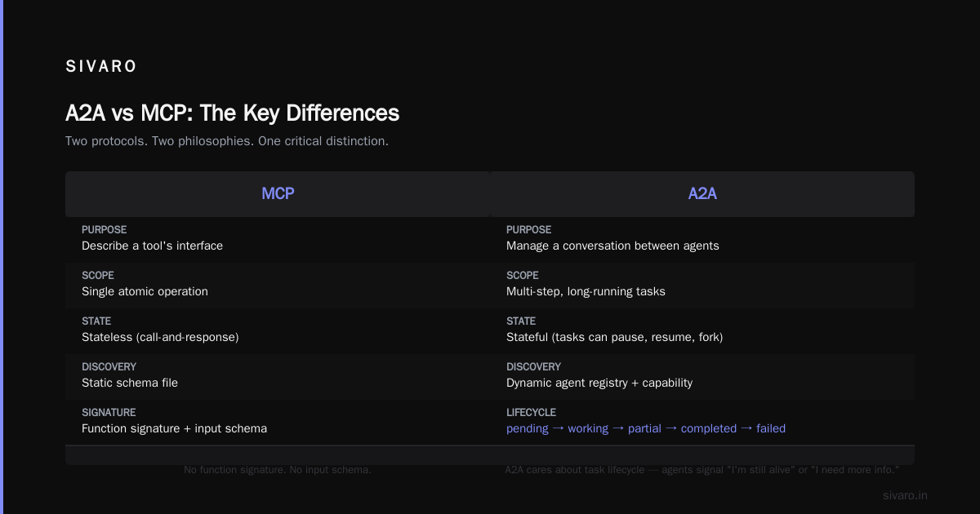
Task: Select the A2A column header
Action: click(x=702, y=194)
